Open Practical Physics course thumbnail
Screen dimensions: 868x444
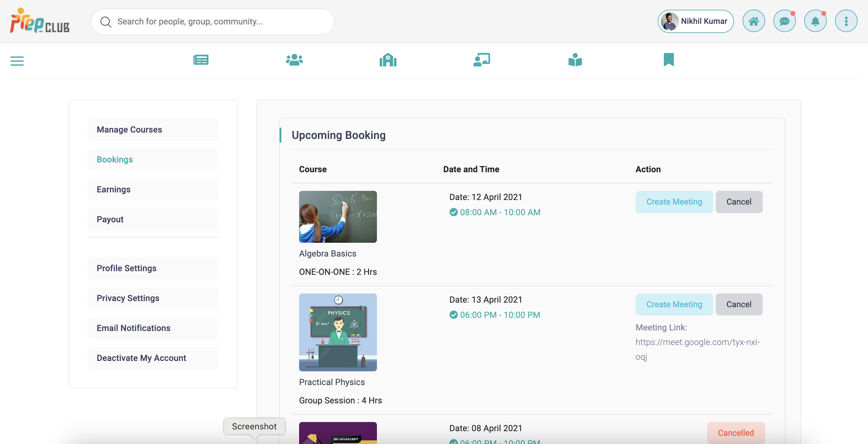[x=338, y=333]
